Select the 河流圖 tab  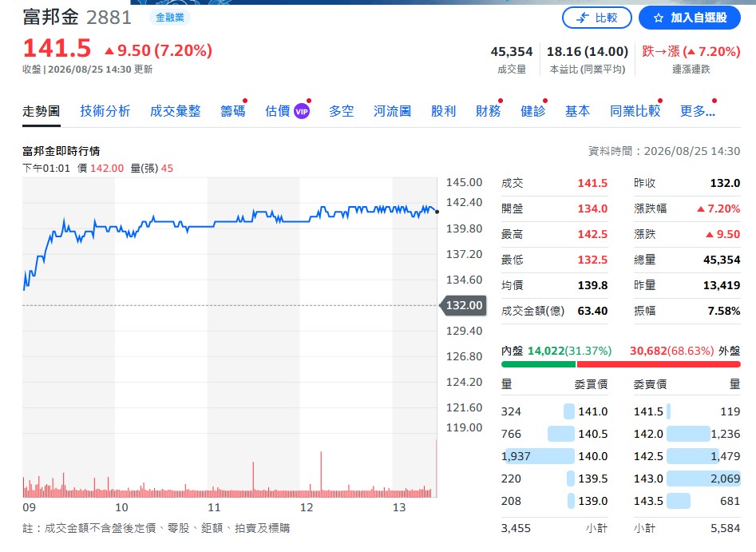click(393, 111)
